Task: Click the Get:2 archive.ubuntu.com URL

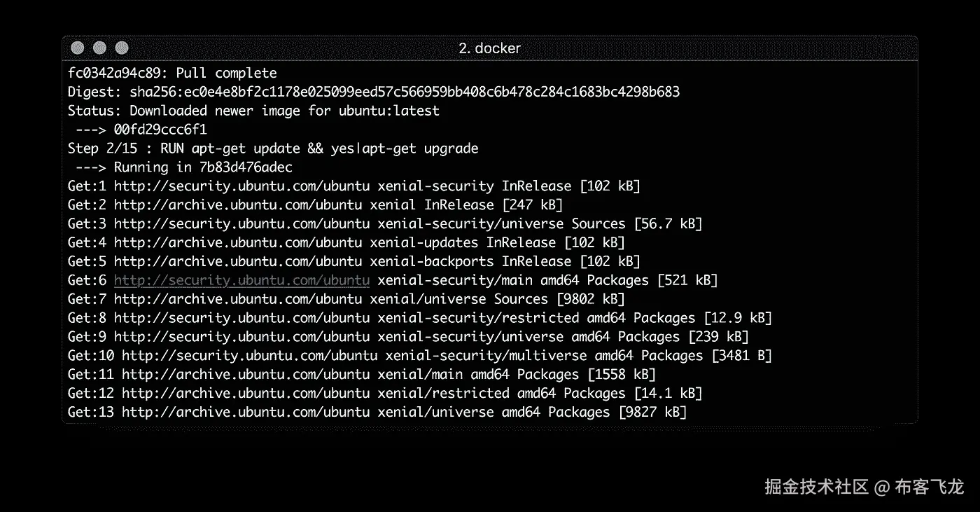Action: pyautogui.click(x=237, y=205)
